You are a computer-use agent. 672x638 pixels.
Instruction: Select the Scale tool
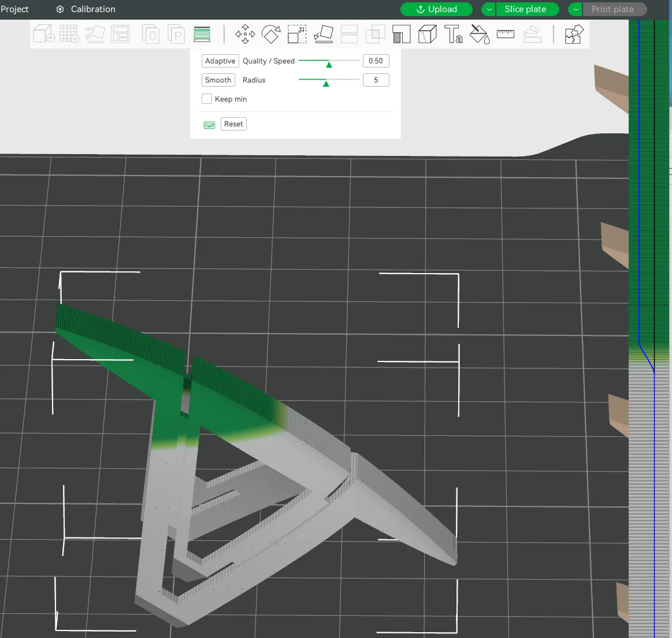tap(297, 35)
